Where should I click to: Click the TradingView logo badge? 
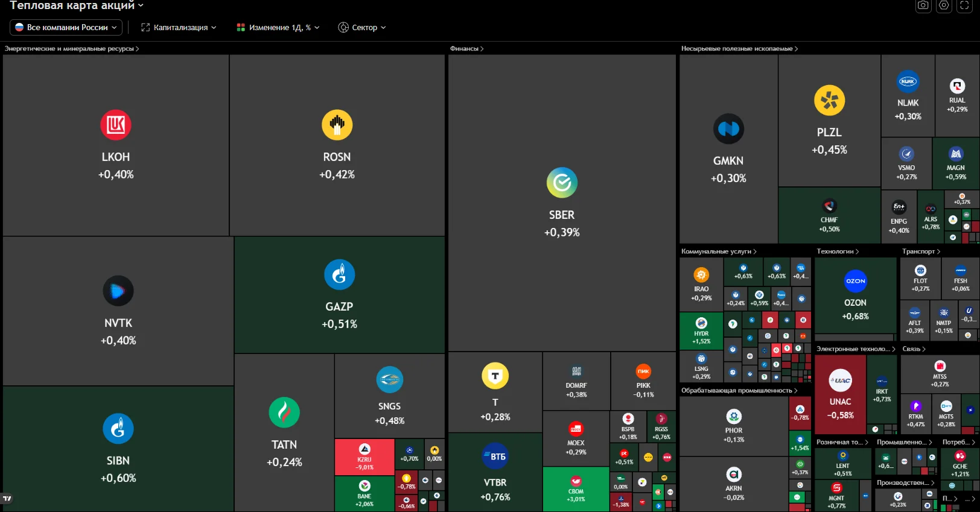pos(7,499)
